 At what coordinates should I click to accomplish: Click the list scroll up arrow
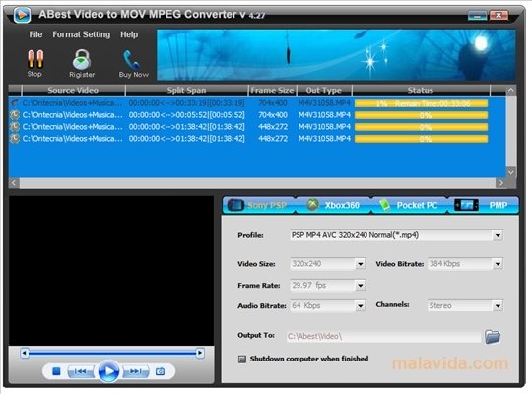pos(511,91)
